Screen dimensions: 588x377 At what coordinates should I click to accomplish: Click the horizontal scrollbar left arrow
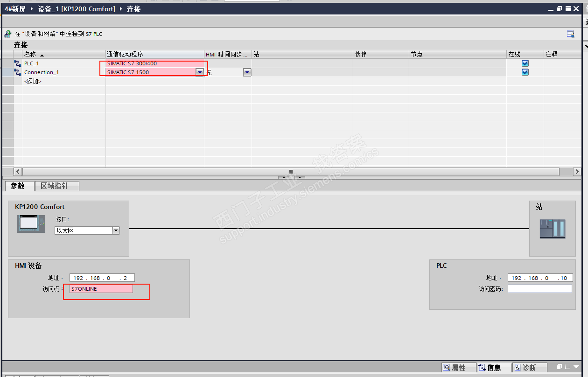18,172
